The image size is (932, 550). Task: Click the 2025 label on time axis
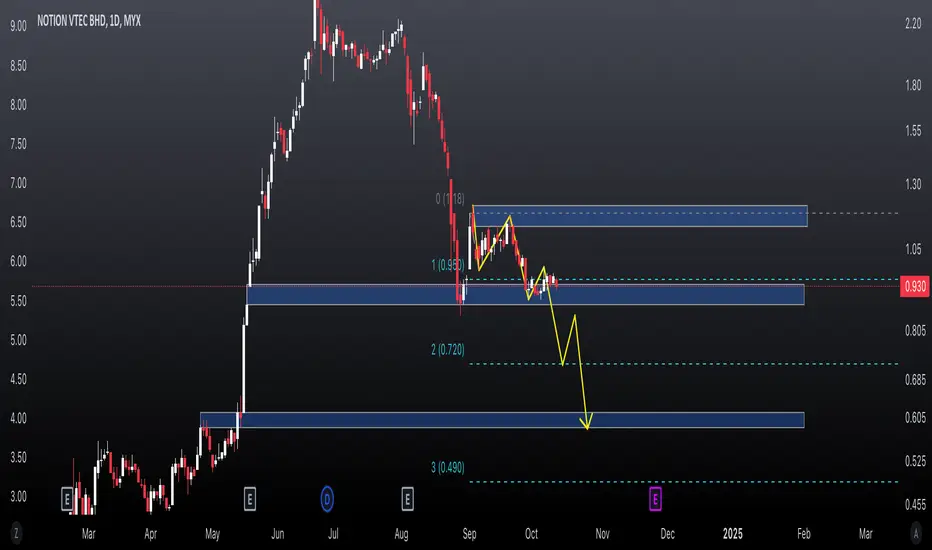[x=732, y=534]
